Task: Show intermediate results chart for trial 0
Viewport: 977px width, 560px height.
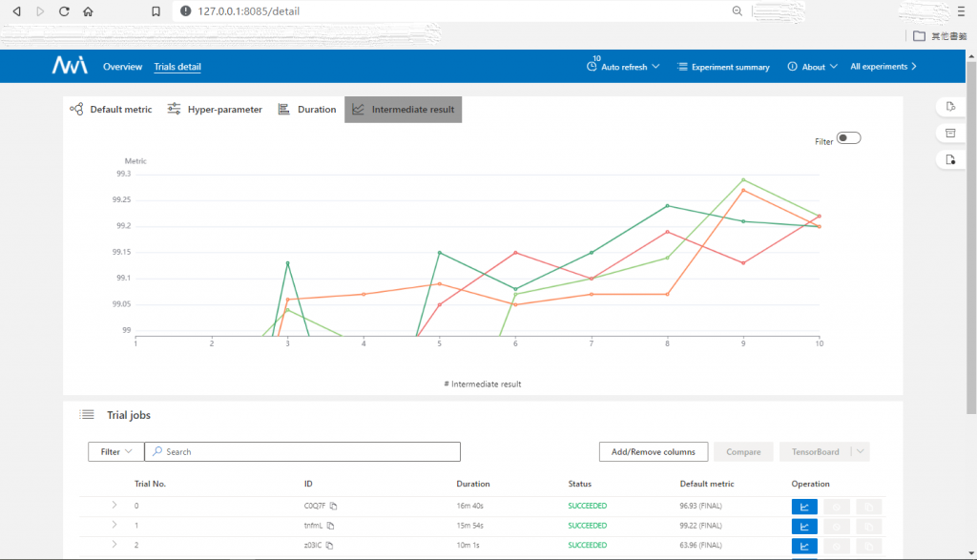Action: (x=804, y=507)
